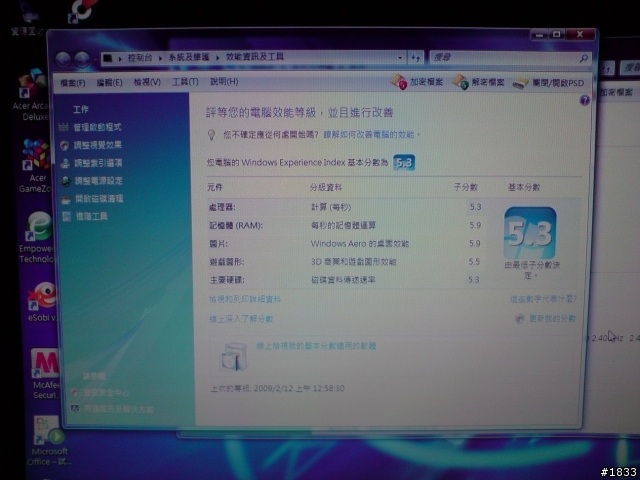Viewport: 640px width, 480px height.
Task: Click the magnifier search icon
Action: coord(584,58)
